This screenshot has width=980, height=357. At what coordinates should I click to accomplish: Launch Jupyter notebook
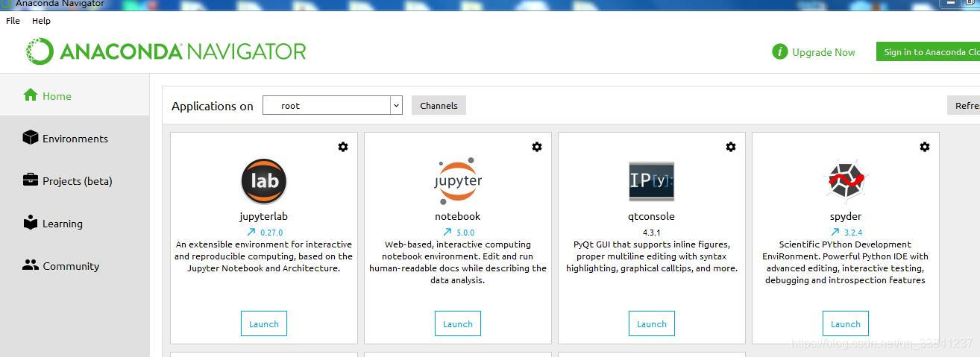pyautogui.click(x=458, y=323)
